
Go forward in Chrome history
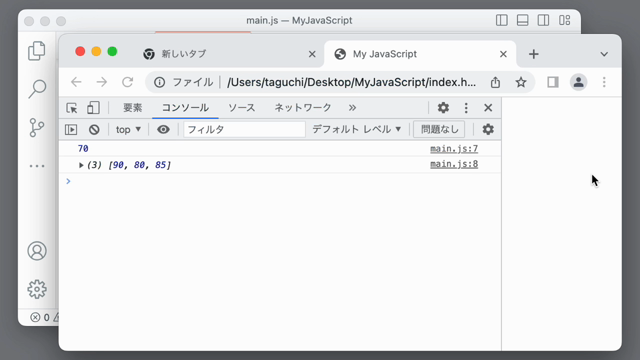pyautogui.click(x=102, y=82)
